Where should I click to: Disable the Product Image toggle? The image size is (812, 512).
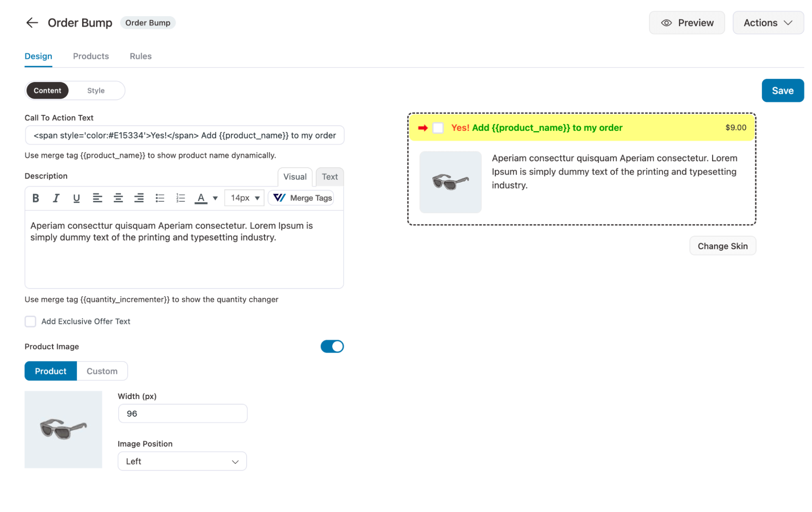(332, 346)
